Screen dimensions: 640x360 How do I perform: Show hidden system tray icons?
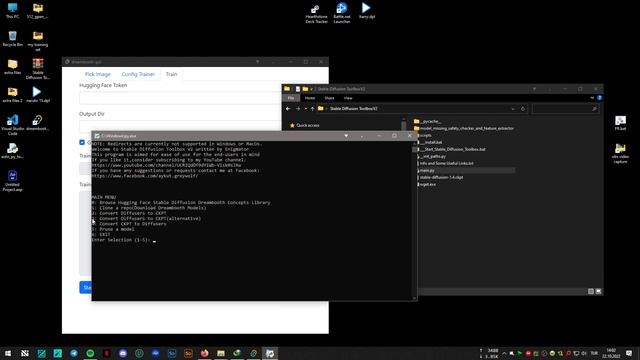tap(504, 353)
